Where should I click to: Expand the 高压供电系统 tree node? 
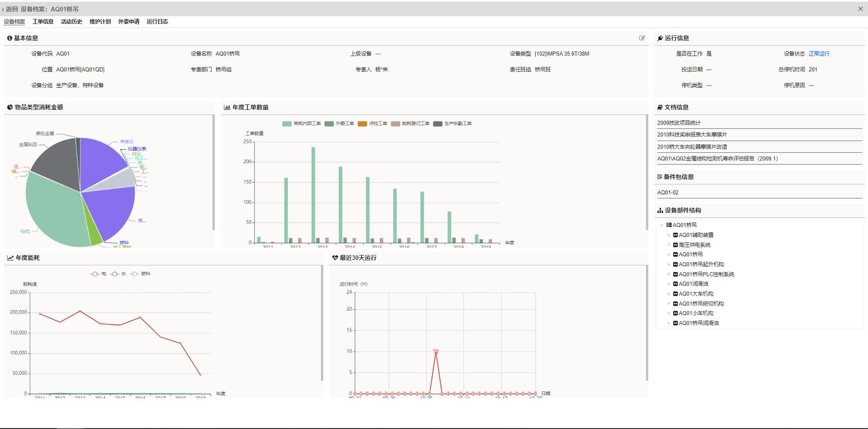point(669,245)
